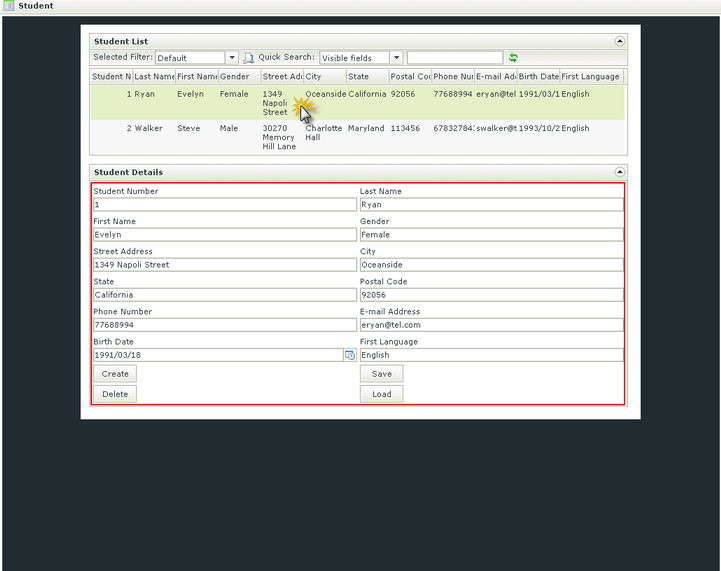Viewport: 721px width, 571px height.
Task: Click the 113456 postal code cell
Action: 405,128
